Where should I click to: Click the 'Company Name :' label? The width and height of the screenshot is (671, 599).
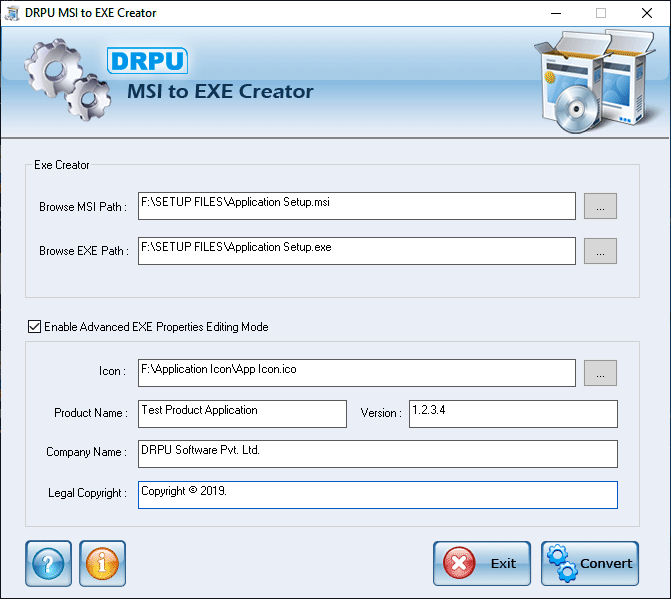(86, 452)
